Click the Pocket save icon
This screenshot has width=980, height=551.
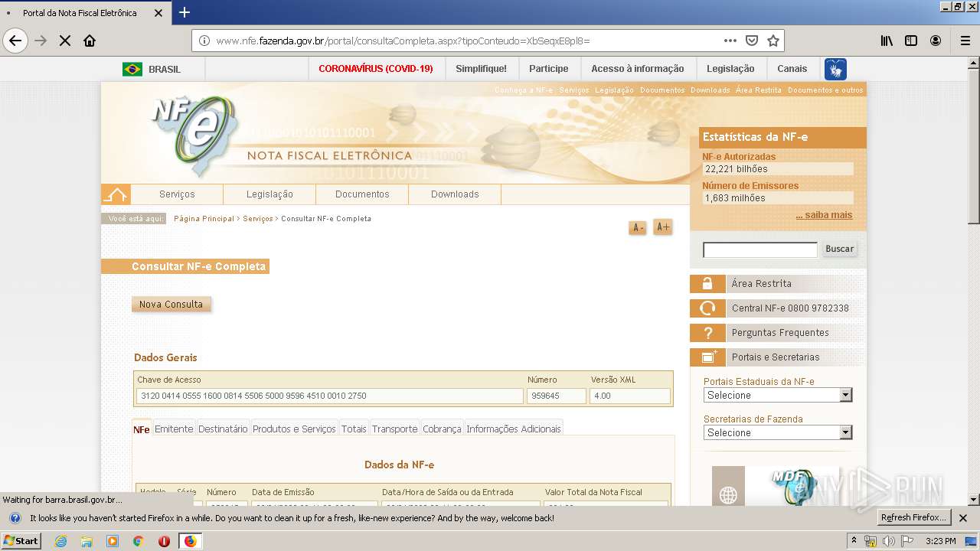tap(752, 41)
